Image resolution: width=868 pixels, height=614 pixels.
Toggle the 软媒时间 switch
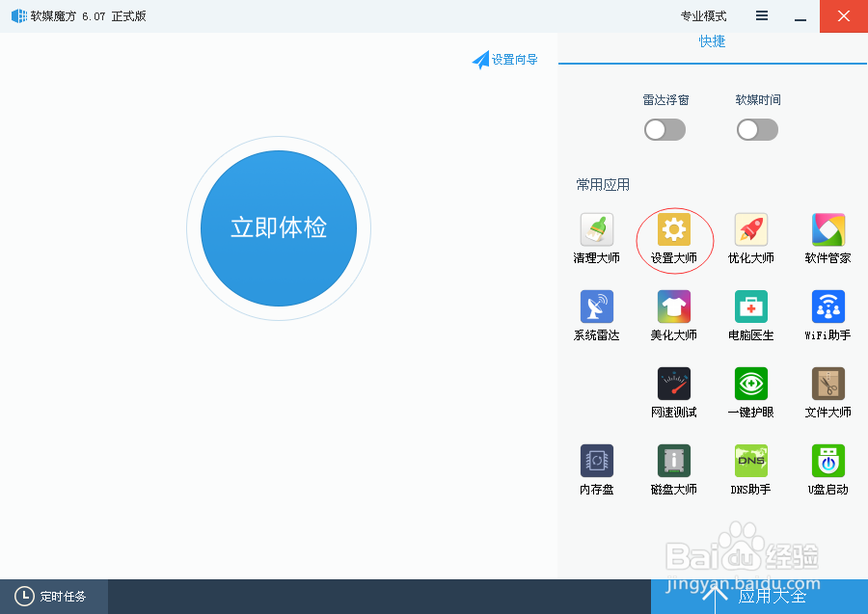[x=757, y=130]
